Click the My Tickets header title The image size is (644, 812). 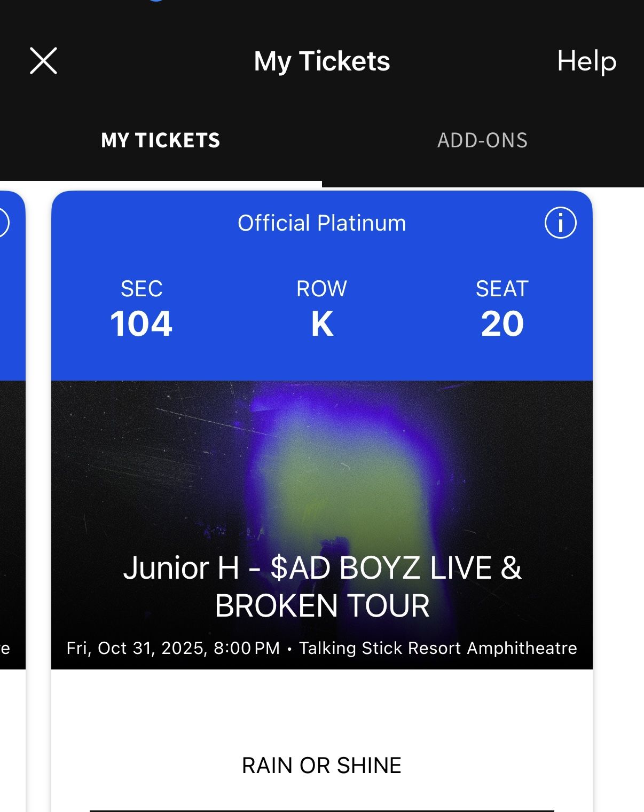(x=322, y=61)
